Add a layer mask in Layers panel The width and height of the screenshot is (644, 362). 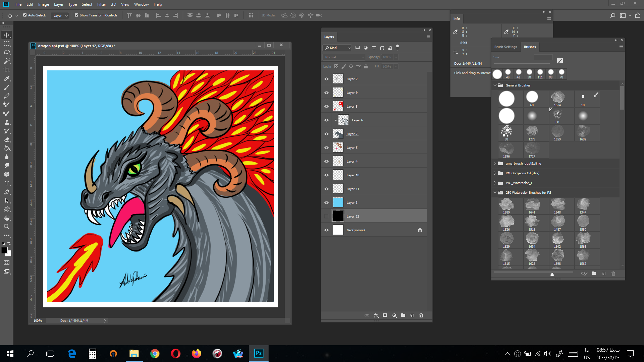point(385,315)
